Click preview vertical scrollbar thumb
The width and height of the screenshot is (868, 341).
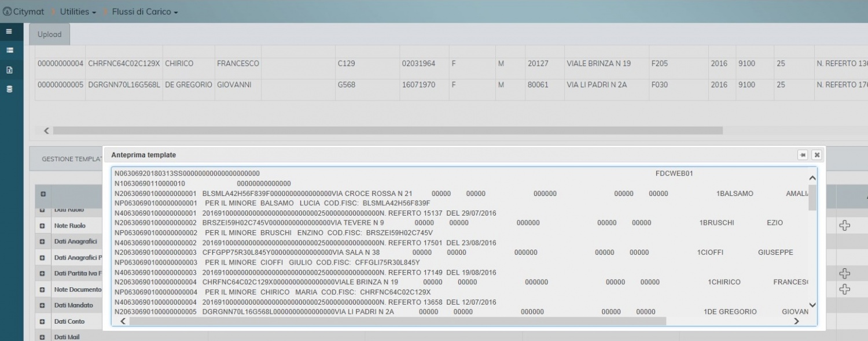coord(812,197)
